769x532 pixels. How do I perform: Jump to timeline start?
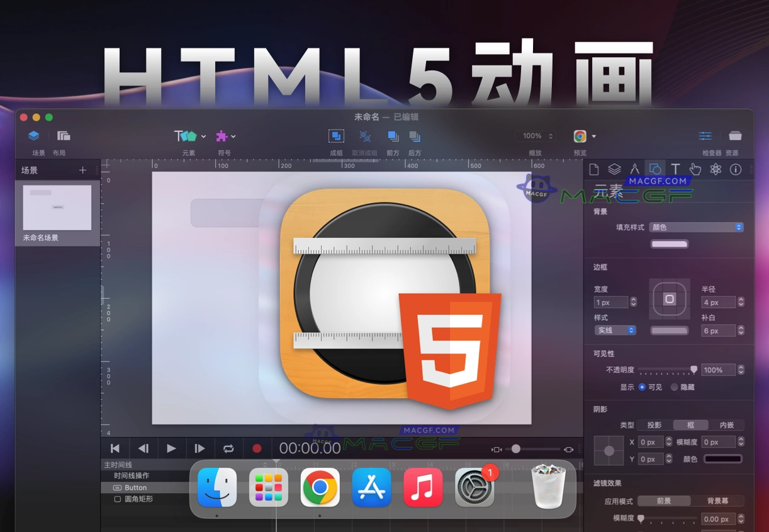(x=115, y=448)
